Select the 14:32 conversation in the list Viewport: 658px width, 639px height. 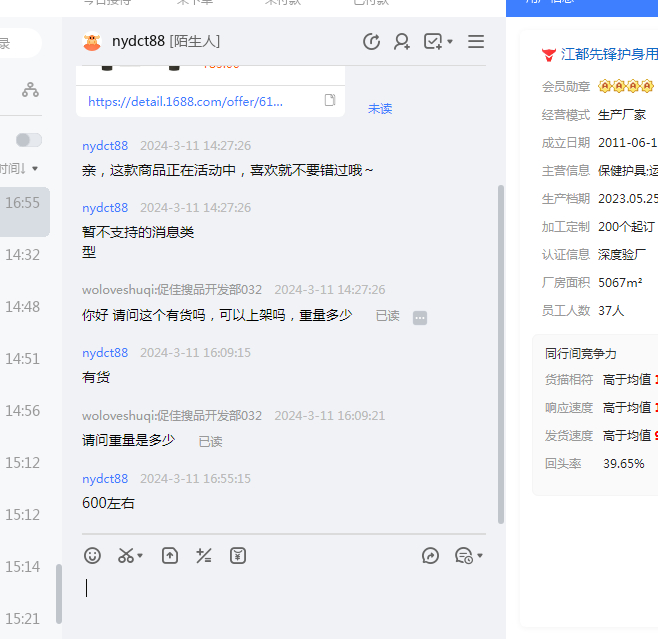pos(23,255)
